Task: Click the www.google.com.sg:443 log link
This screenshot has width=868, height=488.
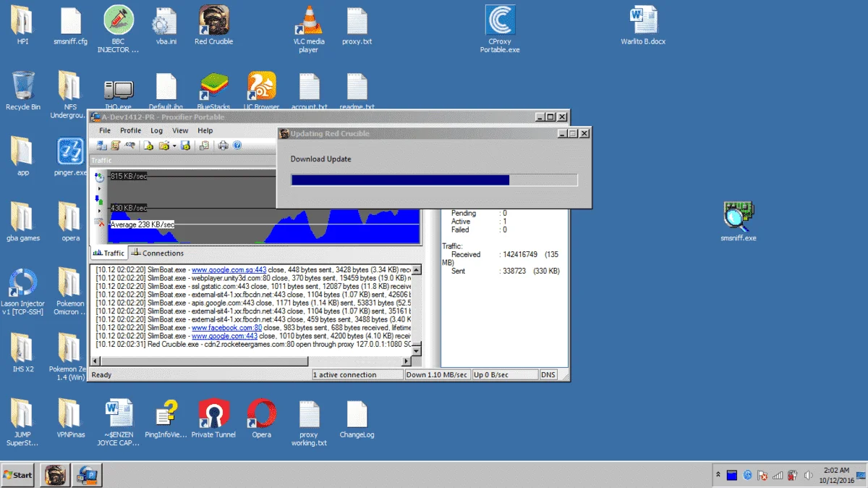Action: click(229, 269)
